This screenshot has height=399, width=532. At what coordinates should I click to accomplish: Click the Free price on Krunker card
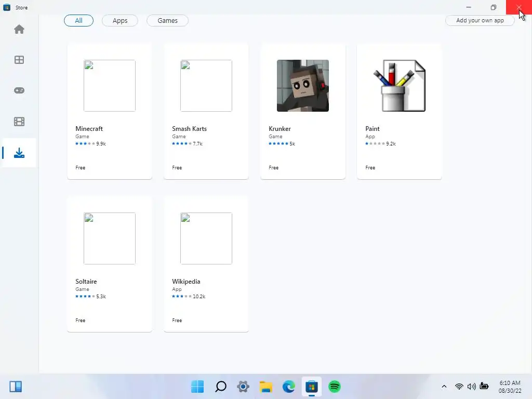click(x=273, y=168)
